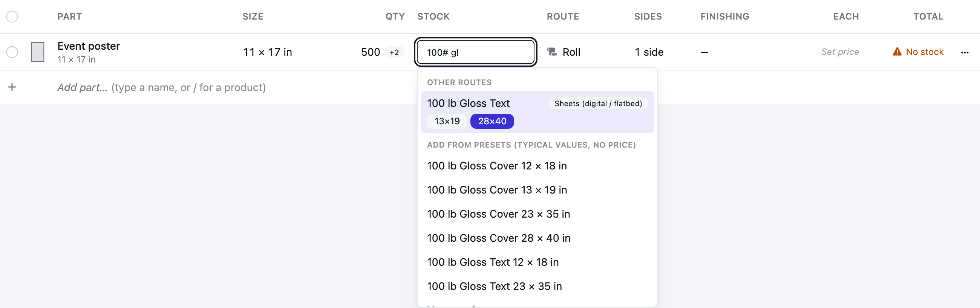Click the EACH column header
The width and height of the screenshot is (980, 308).
[x=846, y=16]
